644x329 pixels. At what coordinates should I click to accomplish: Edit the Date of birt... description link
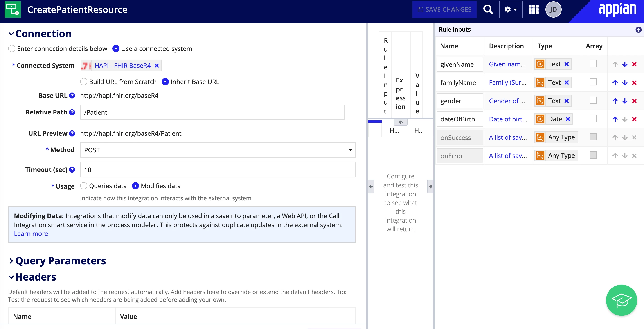(508, 119)
